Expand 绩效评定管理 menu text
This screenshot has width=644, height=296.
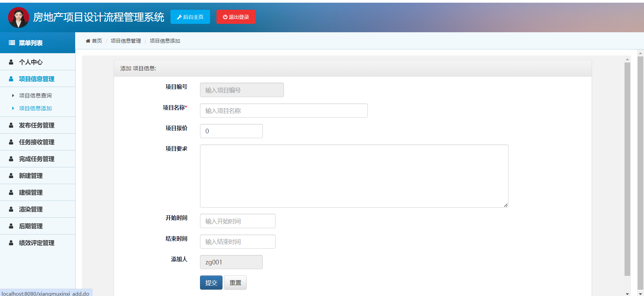pos(37,243)
